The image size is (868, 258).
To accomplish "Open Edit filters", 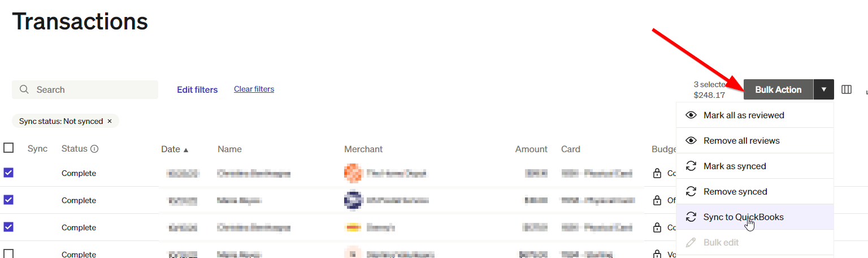I will coord(197,89).
